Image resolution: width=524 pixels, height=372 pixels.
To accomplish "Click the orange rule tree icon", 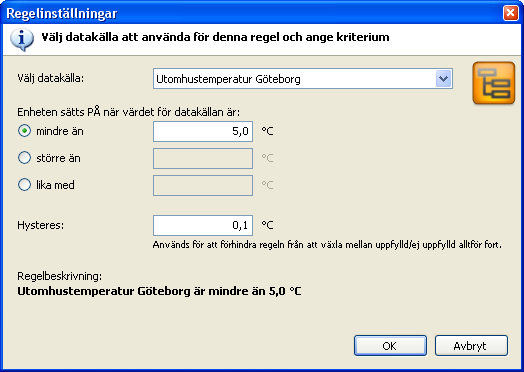I will 494,83.
